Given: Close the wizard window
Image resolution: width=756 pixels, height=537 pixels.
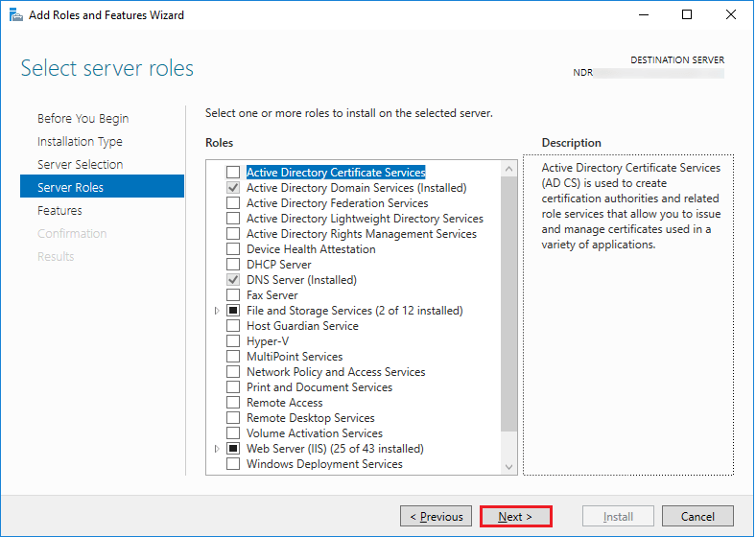Looking at the screenshot, I should point(731,15).
